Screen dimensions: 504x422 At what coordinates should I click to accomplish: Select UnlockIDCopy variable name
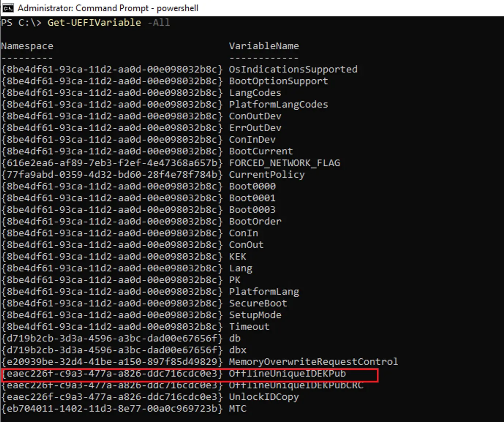point(264,397)
